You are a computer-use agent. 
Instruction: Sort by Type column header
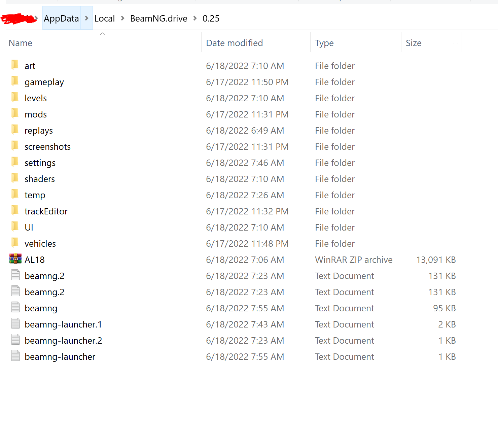click(x=324, y=43)
